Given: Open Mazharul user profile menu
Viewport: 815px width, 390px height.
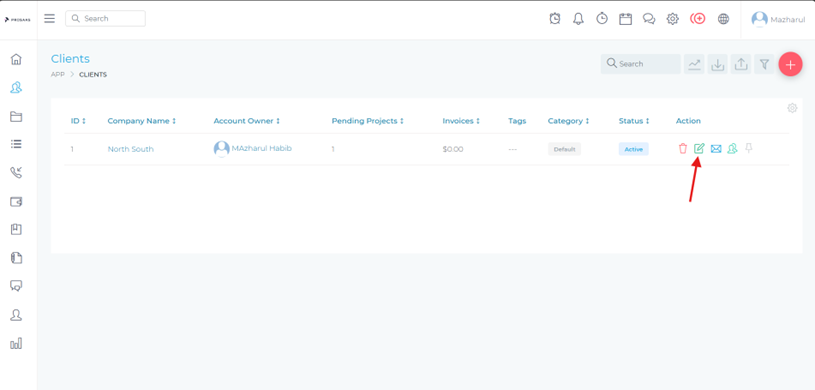Looking at the screenshot, I should (x=778, y=19).
